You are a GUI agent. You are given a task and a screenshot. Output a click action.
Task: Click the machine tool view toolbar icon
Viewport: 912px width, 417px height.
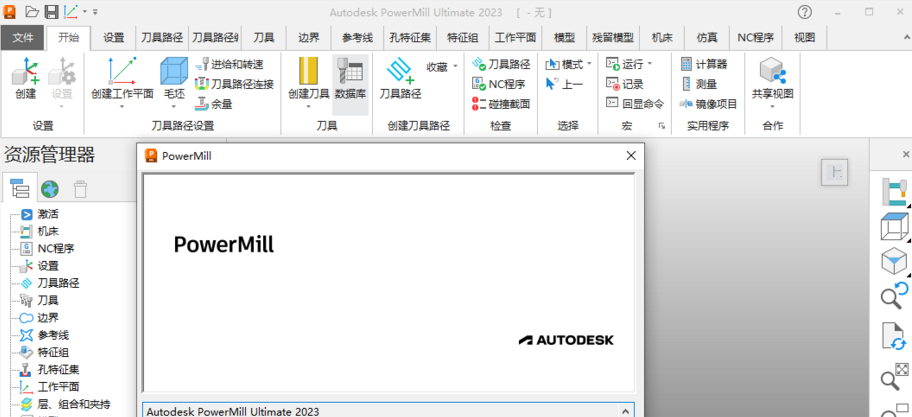click(895, 192)
